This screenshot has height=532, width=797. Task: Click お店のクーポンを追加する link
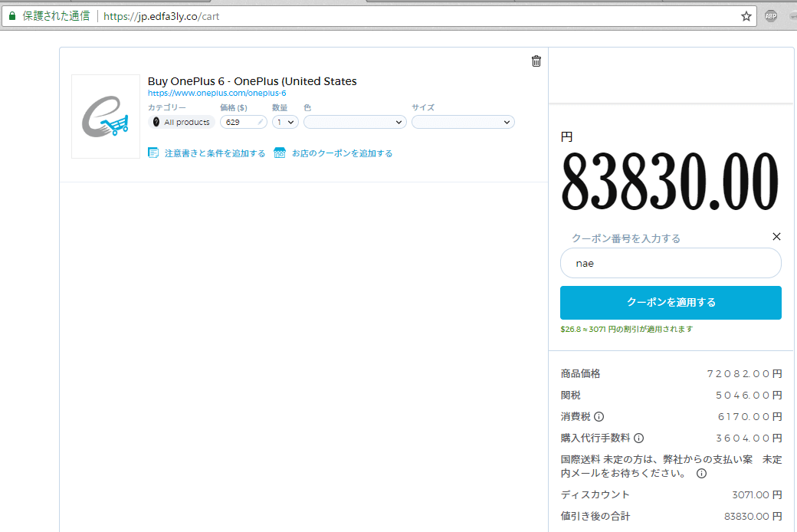tap(342, 153)
